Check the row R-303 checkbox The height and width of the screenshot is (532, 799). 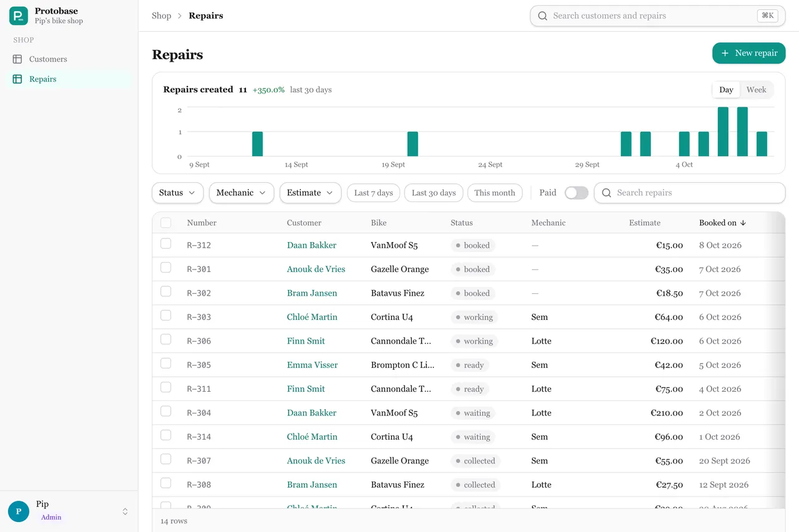pyautogui.click(x=165, y=316)
